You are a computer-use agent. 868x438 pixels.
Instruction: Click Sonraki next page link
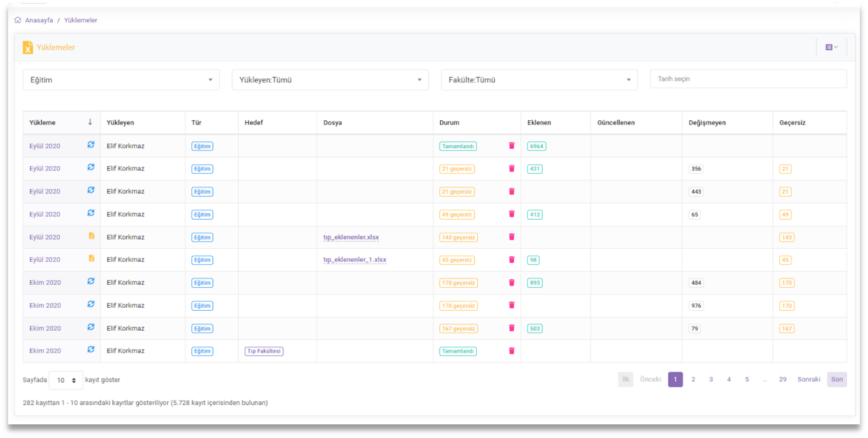[808, 380]
